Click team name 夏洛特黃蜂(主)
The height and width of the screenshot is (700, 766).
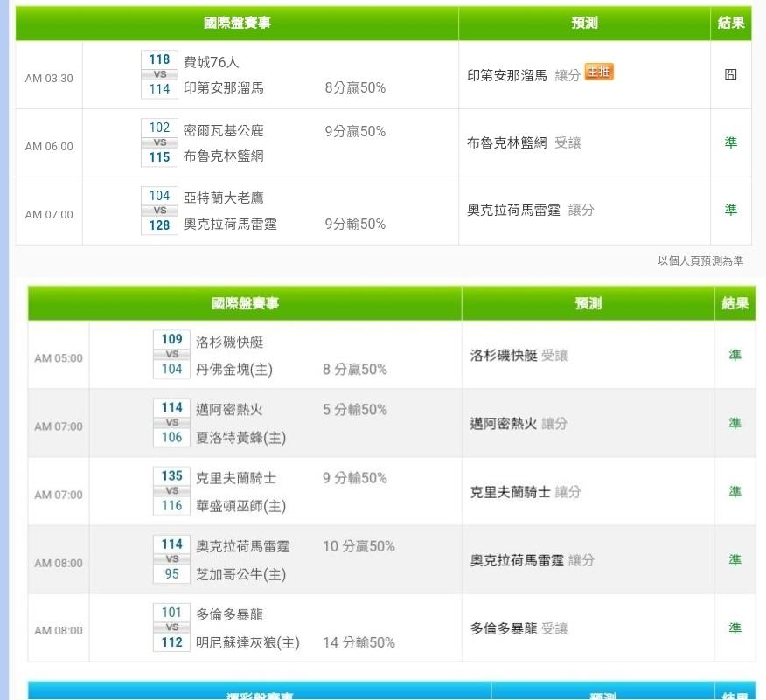(240, 437)
